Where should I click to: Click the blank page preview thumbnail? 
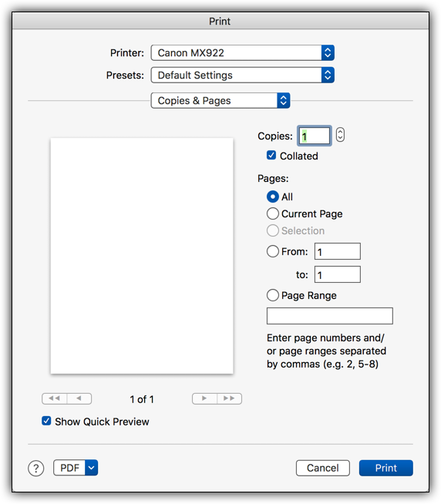point(142,256)
